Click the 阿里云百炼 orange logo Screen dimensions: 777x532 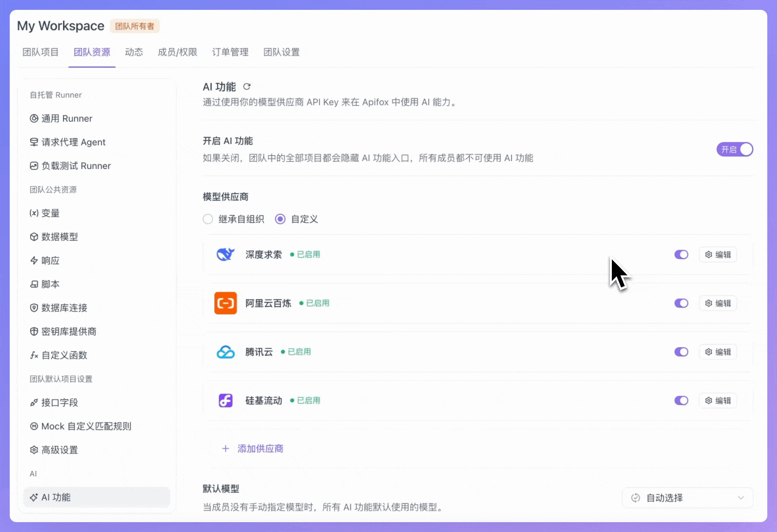(x=225, y=303)
